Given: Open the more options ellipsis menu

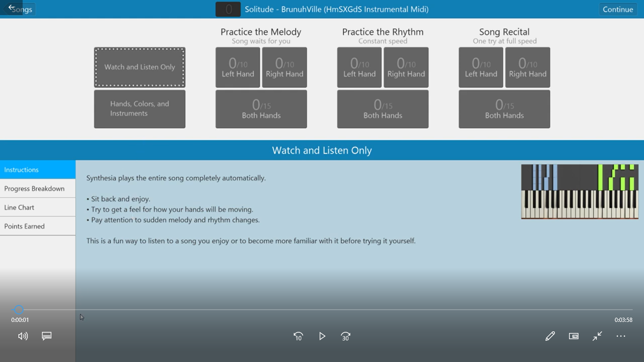Looking at the screenshot, I should (x=621, y=336).
